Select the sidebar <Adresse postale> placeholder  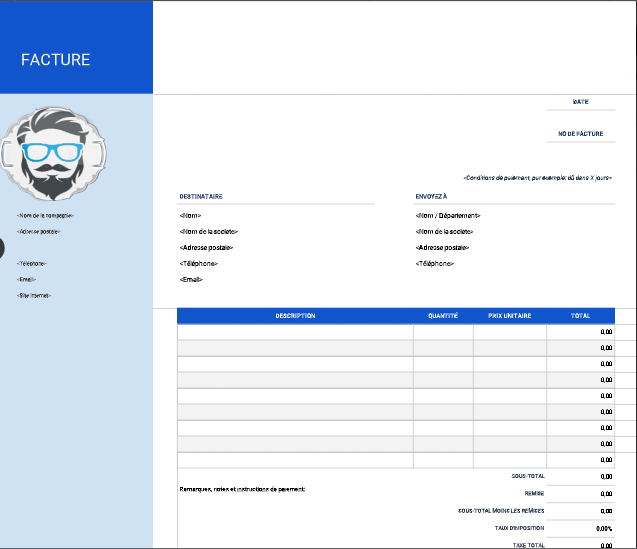[39, 232]
